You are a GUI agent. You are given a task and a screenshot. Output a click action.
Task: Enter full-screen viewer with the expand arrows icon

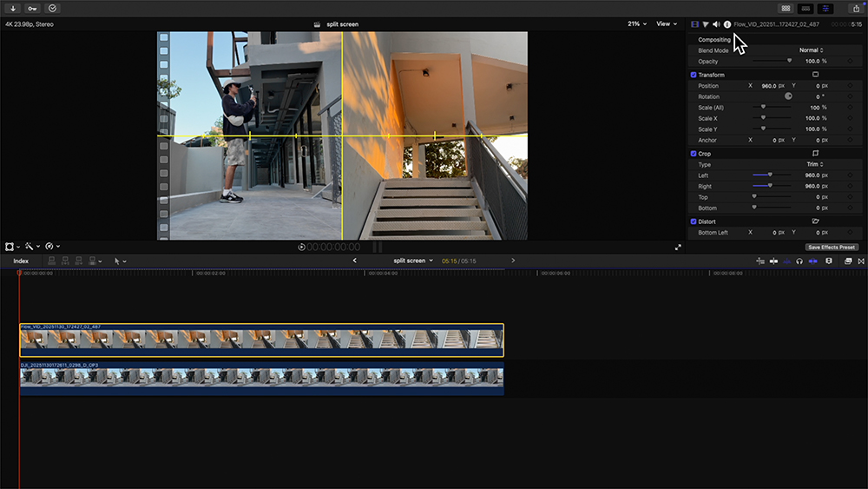point(678,247)
